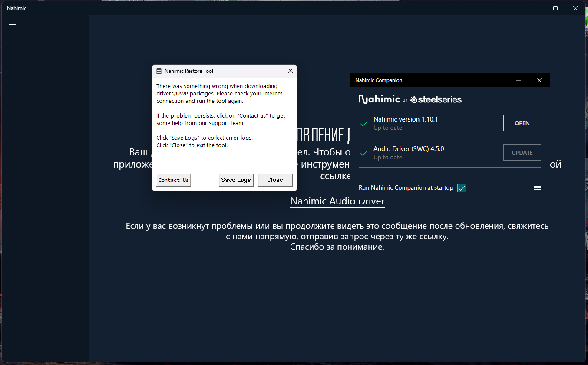Toggle Run Nahimic Companion at startup checkbox
Image resolution: width=588 pixels, height=365 pixels.
461,188
